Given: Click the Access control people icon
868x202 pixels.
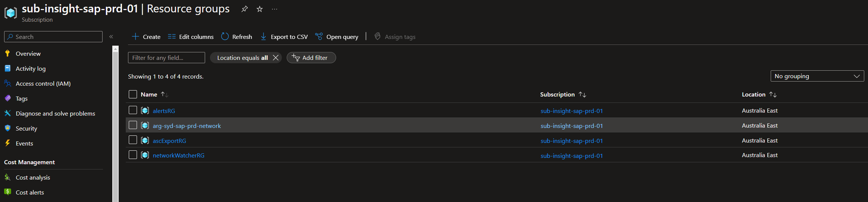Looking at the screenshot, I should (7, 83).
